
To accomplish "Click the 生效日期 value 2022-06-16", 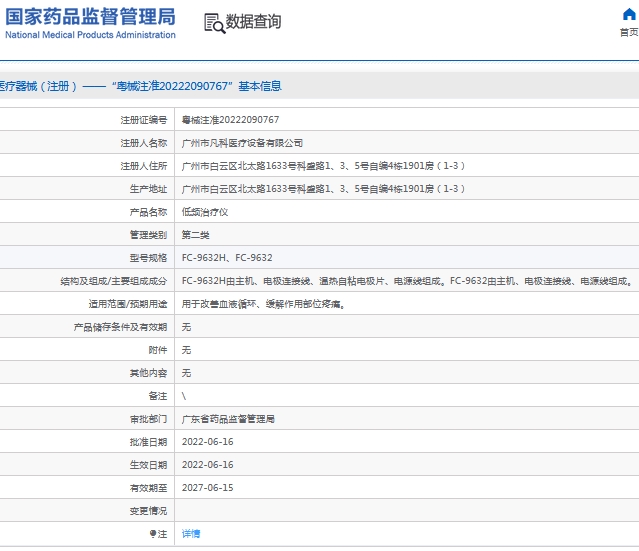I will 207,465.
